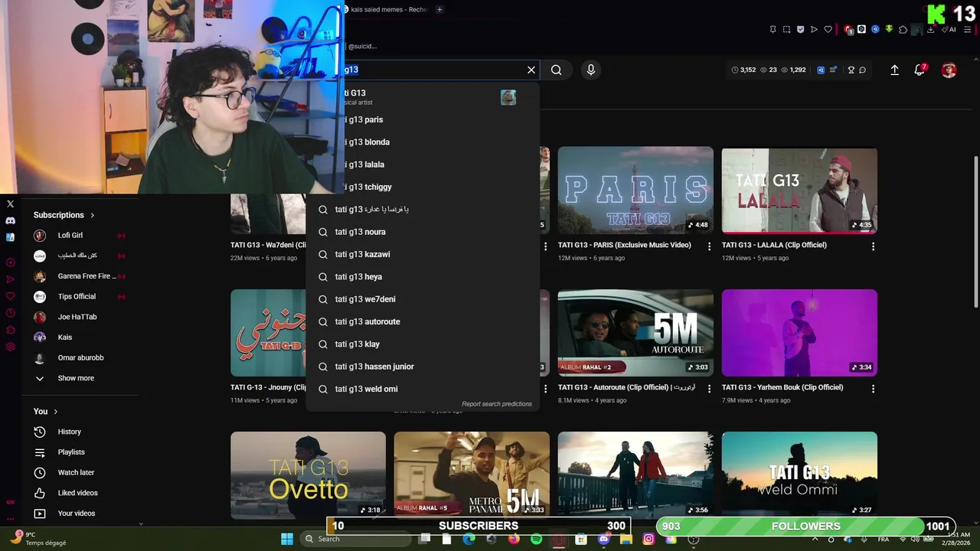Open Discord in the browser sidebar
Viewport: 980px width, 551px height.
pos(10,220)
